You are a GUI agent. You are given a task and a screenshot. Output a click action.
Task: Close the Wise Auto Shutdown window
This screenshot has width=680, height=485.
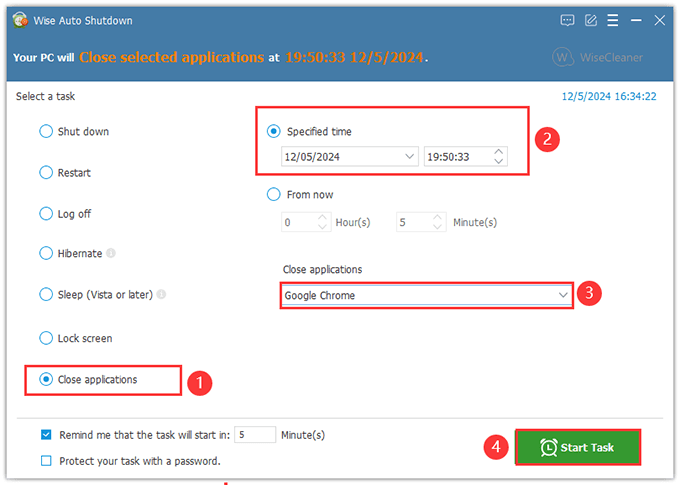click(x=660, y=20)
